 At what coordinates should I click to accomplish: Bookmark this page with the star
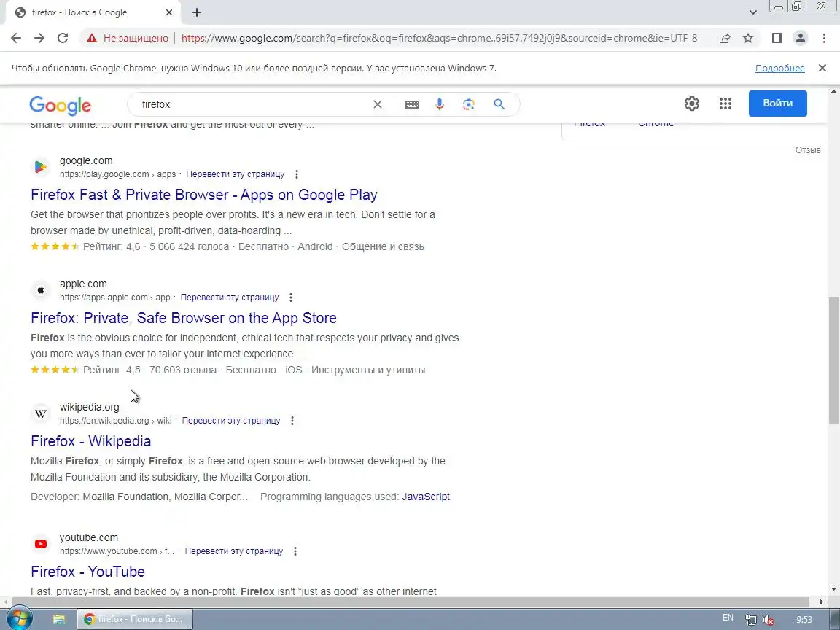coord(748,38)
